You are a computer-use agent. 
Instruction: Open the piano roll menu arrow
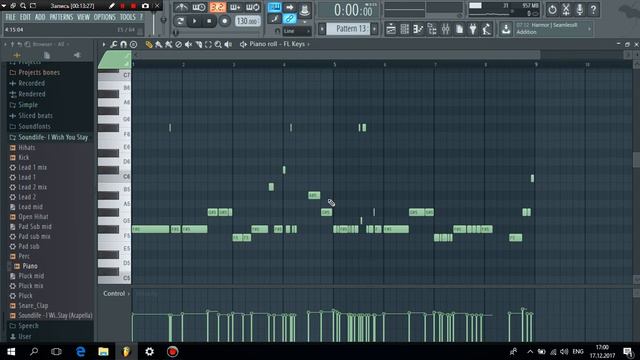click(x=104, y=44)
